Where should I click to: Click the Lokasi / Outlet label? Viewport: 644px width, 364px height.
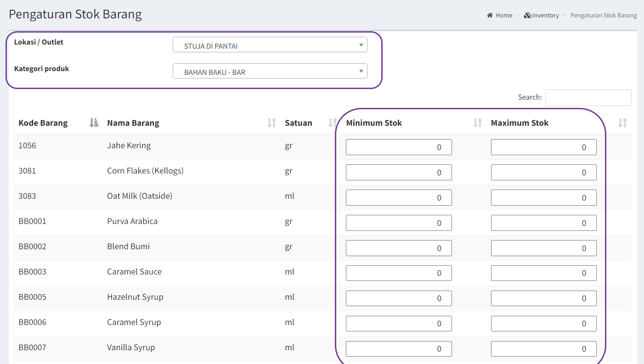39,42
